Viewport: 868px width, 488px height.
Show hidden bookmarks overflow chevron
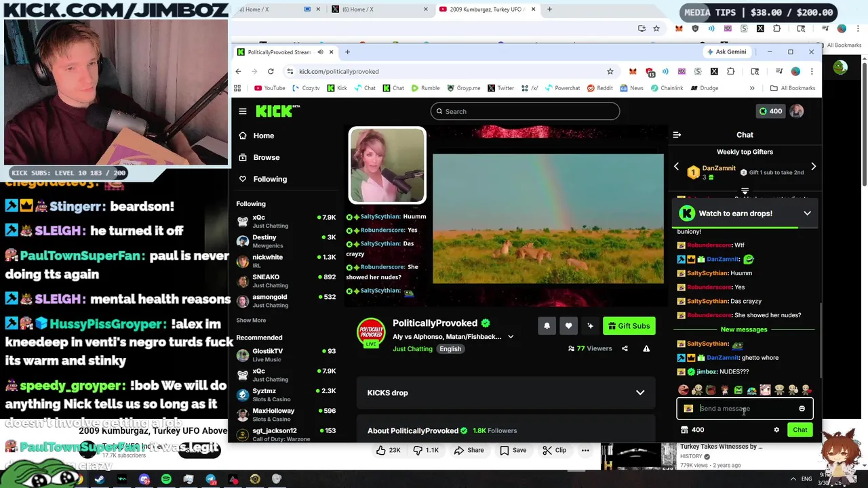pyautogui.click(x=751, y=88)
